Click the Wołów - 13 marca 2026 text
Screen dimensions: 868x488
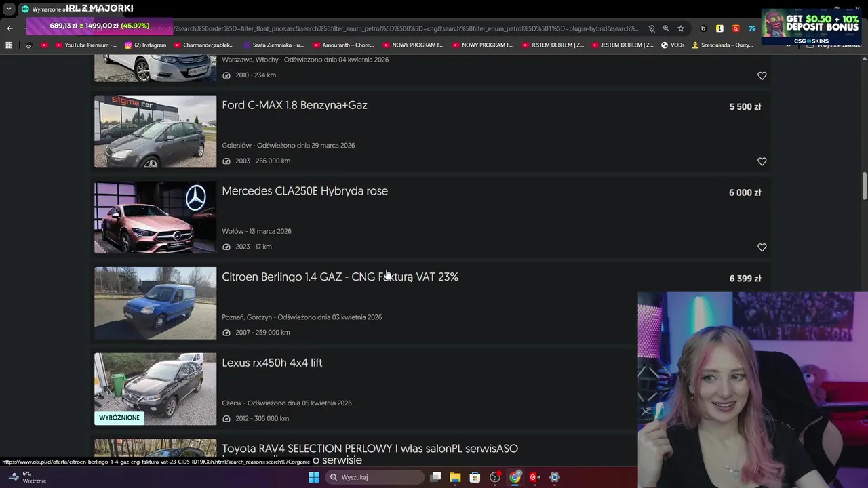pyautogui.click(x=256, y=231)
